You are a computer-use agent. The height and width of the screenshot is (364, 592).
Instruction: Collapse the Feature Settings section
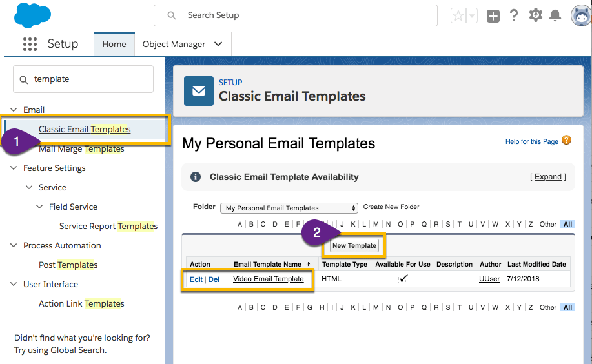(x=14, y=168)
